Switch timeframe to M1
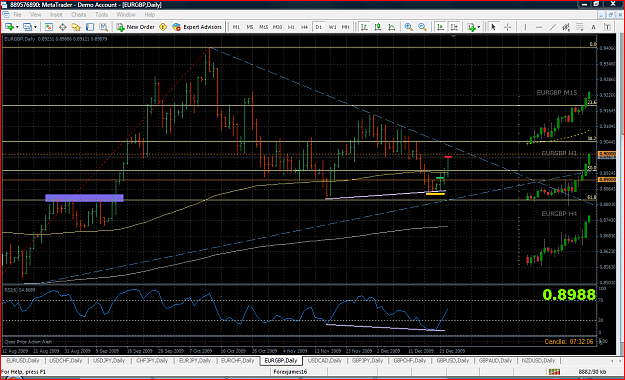625x380 pixels. [x=236, y=27]
